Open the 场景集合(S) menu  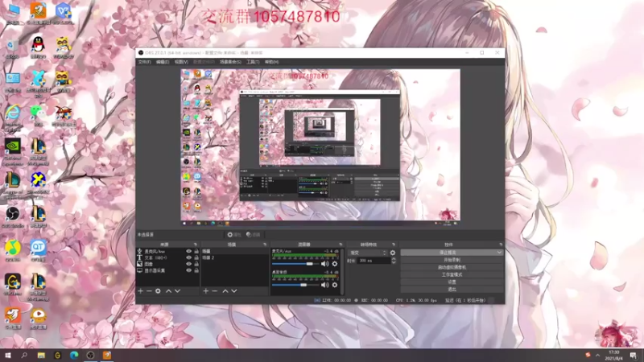tap(230, 62)
